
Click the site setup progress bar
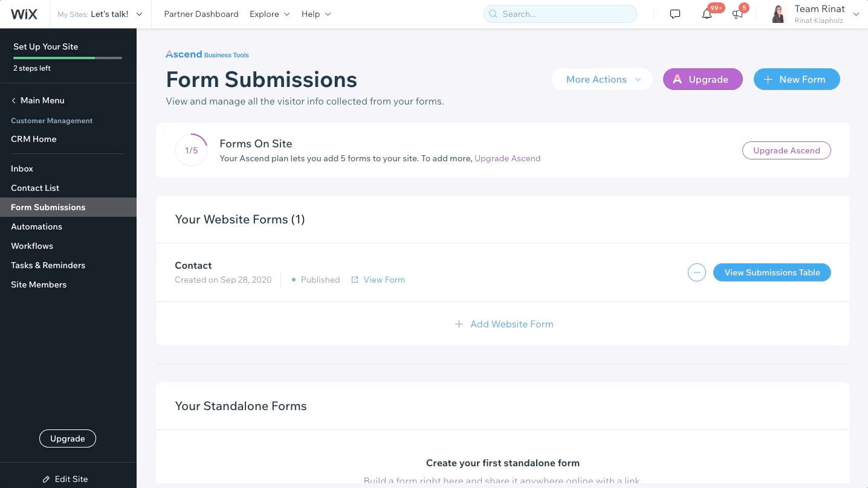(x=68, y=58)
